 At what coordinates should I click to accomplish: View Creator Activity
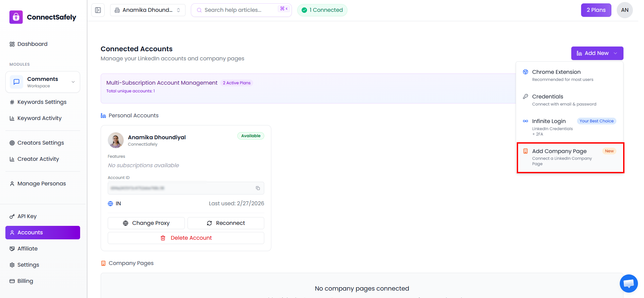(x=43, y=159)
